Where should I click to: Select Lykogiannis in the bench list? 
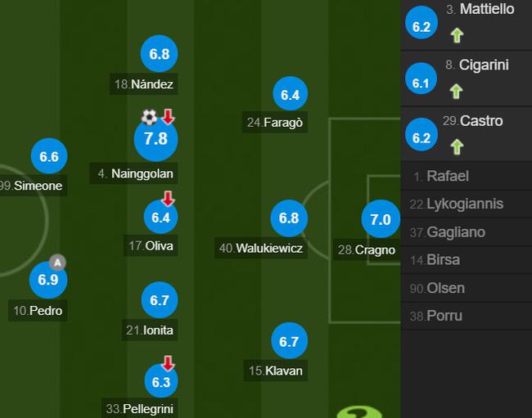click(467, 204)
